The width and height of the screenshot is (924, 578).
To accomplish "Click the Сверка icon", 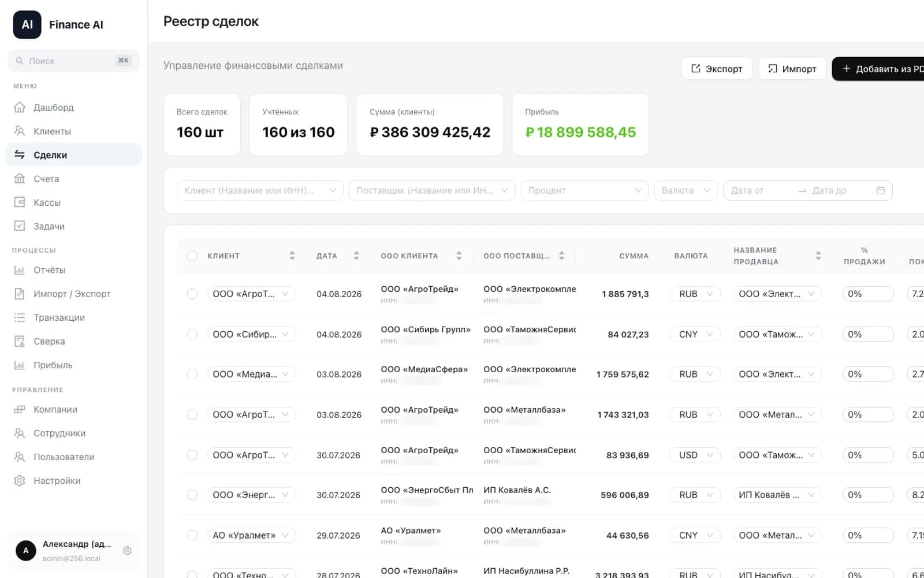I will pos(20,341).
